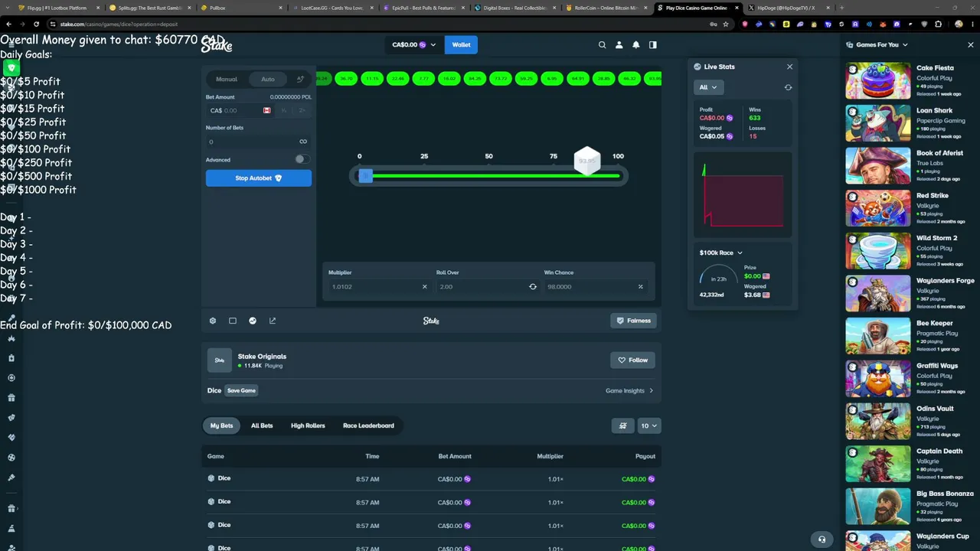Select the Auto betting tab
Image resolution: width=980 pixels, height=551 pixels.
268,79
